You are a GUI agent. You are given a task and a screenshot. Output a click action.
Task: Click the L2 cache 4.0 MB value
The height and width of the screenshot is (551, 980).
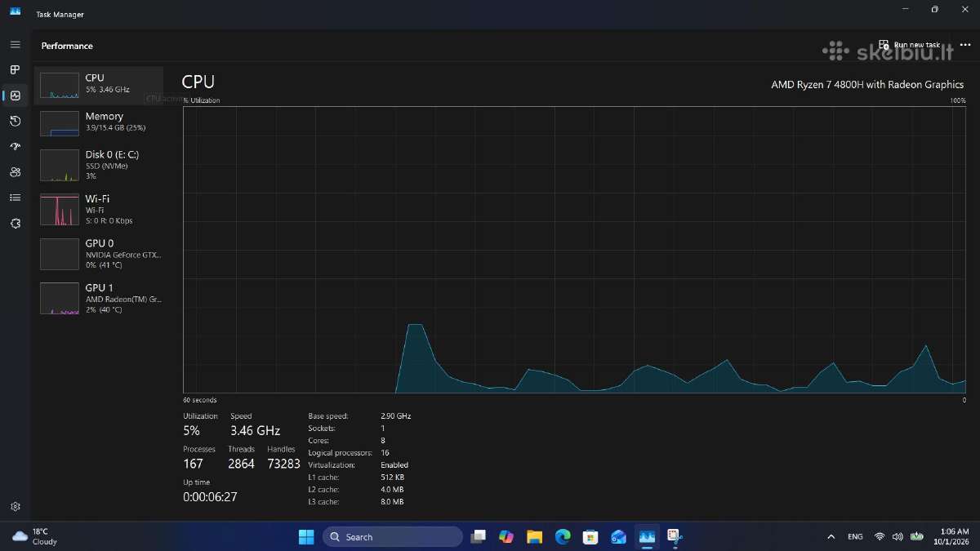pos(392,490)
